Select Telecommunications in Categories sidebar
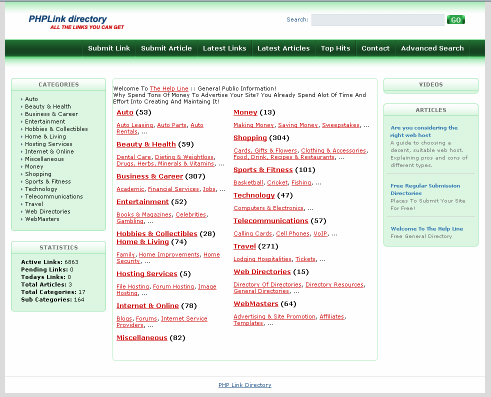The image size is (491, 397). [x=54, y=197]
